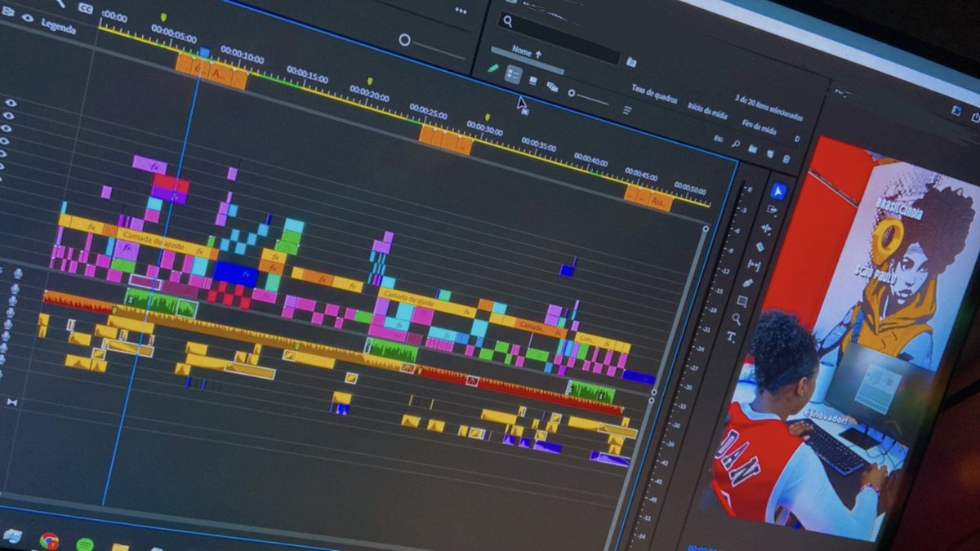Click the 00:00:40:00 mark on time ruler
980x551 pixels.
click(x=590, y=159)
